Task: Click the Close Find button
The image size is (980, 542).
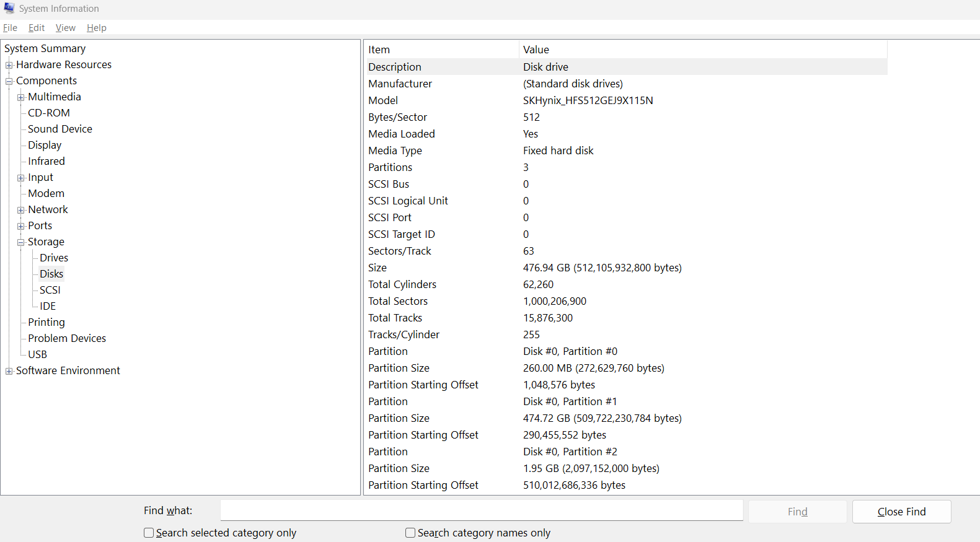Action: [901, 512]
